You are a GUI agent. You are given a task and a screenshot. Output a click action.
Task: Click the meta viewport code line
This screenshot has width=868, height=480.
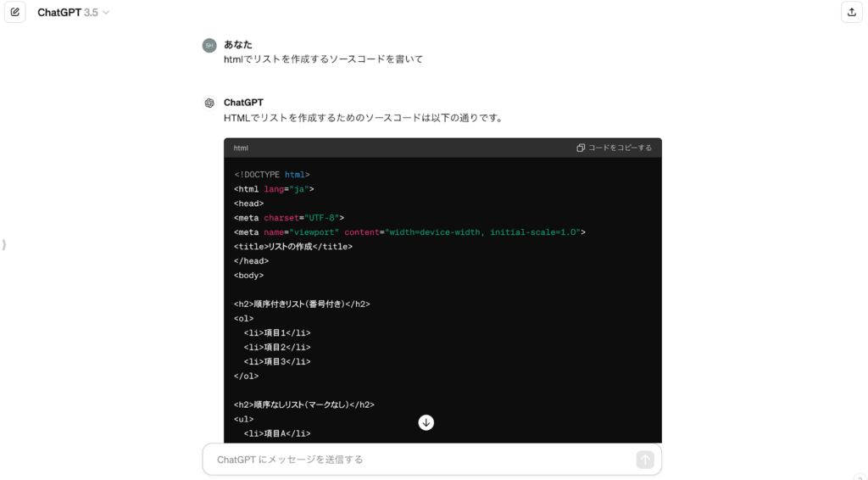(409, 232)
